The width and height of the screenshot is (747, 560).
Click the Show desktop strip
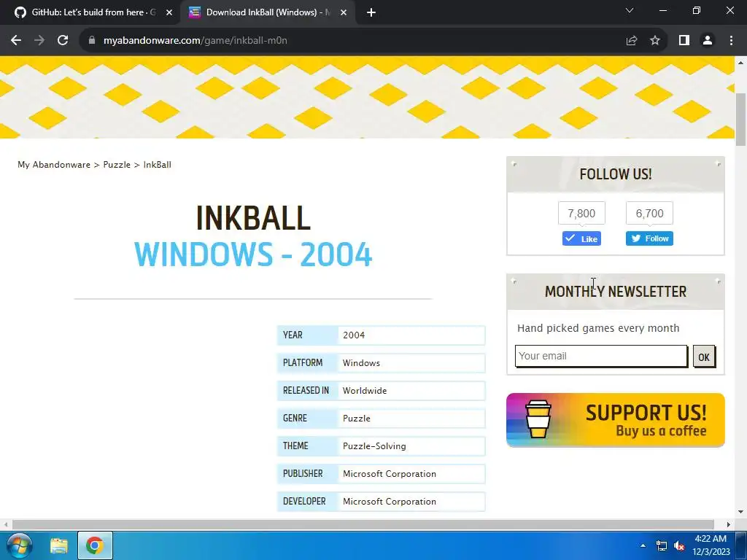click(741, 545)
